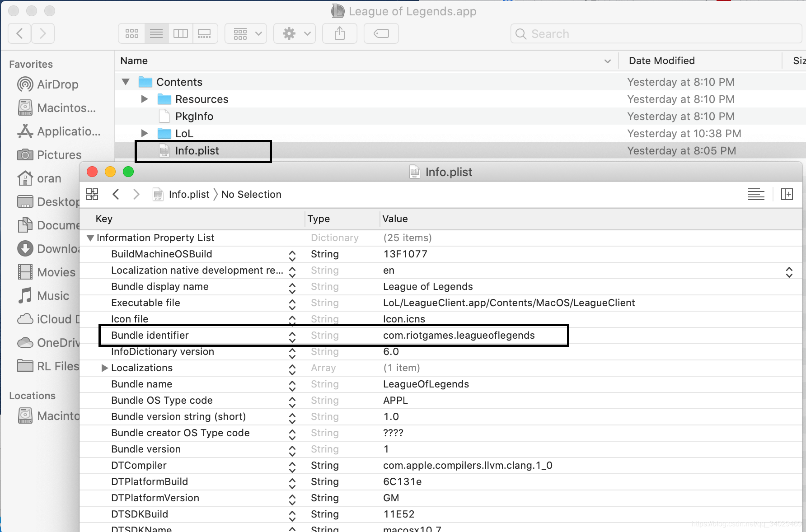This screenshot has width=806, height=532.
Task: Sort Finder list by Date Modified
Action: tap(700, 61)
